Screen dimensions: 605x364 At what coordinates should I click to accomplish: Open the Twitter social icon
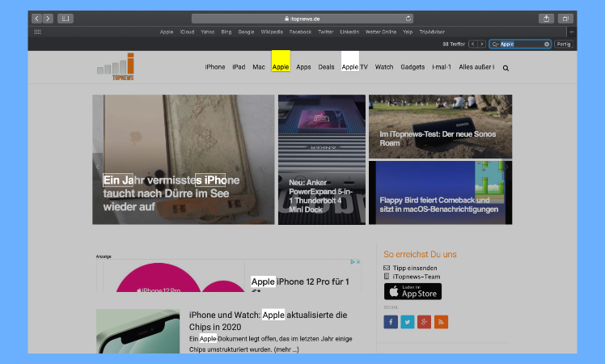(407, 322)
